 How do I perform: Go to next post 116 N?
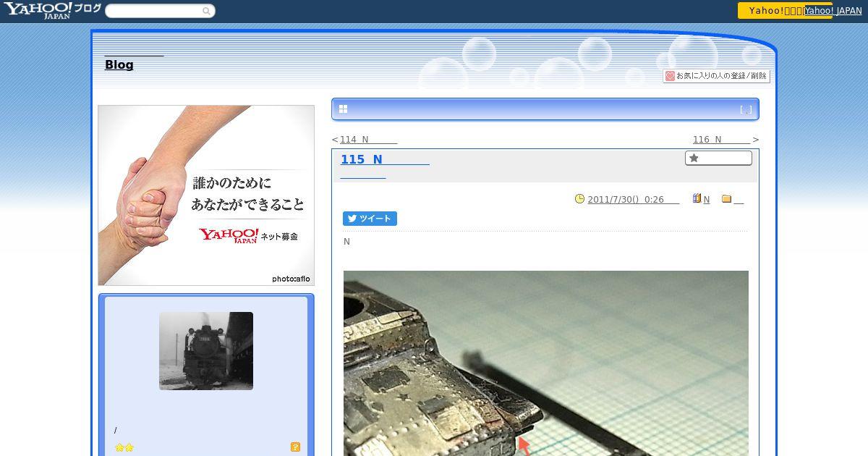(721, 140)
